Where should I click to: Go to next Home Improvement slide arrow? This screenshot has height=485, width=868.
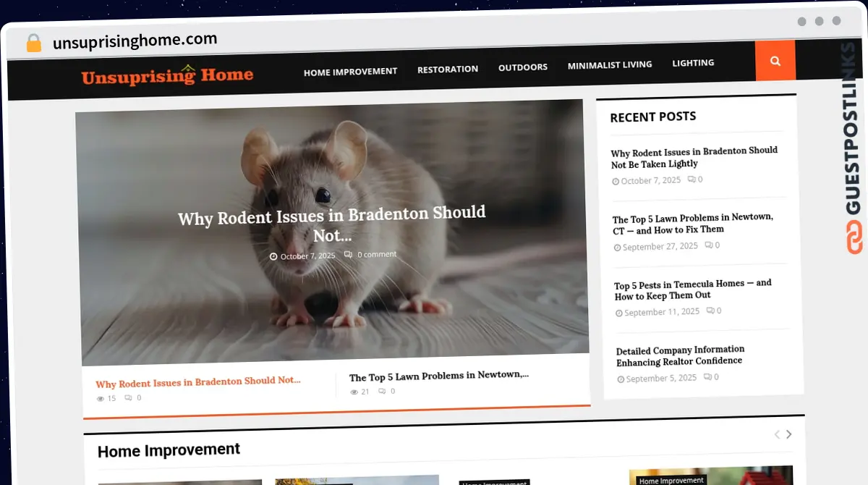point(789,434)
